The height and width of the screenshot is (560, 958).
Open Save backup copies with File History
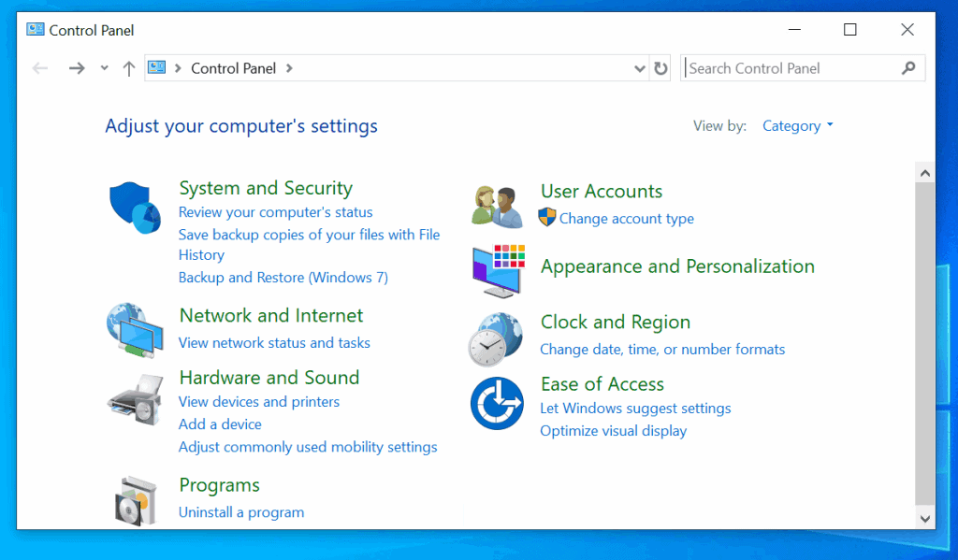coord(309,244)
